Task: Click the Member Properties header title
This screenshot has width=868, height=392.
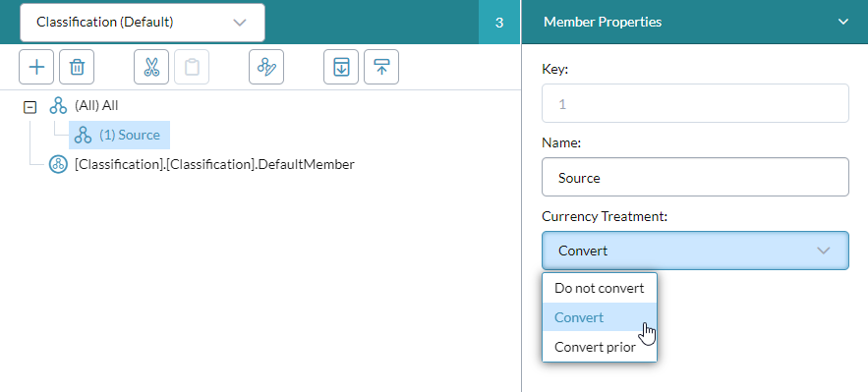Action: (x=603, y=23)
